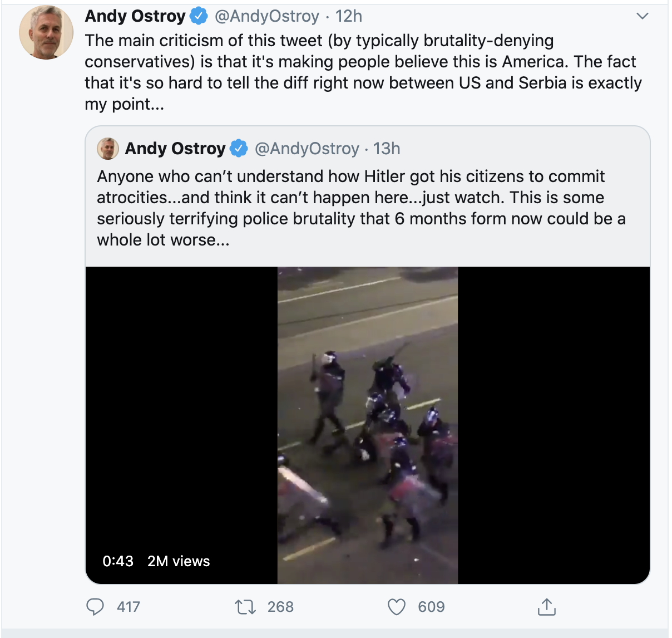Click the 2M views counter on video
This screenshot has width=672, height=638.
179,561
